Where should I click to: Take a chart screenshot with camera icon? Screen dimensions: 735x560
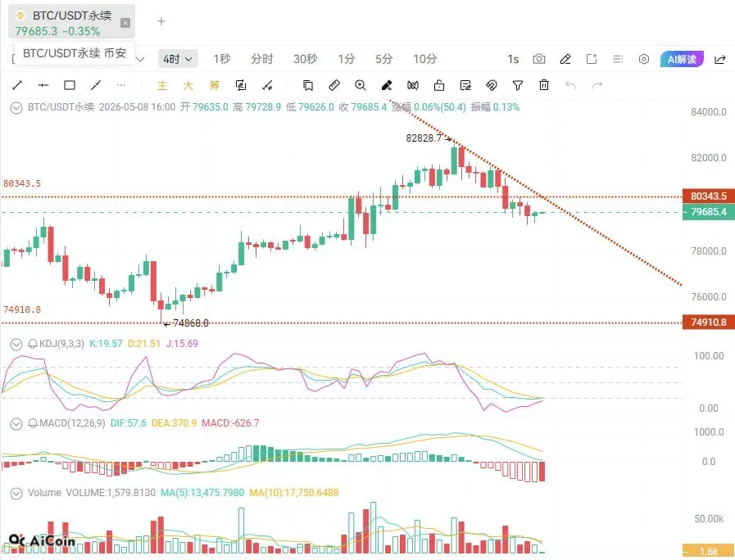[539, 59]
